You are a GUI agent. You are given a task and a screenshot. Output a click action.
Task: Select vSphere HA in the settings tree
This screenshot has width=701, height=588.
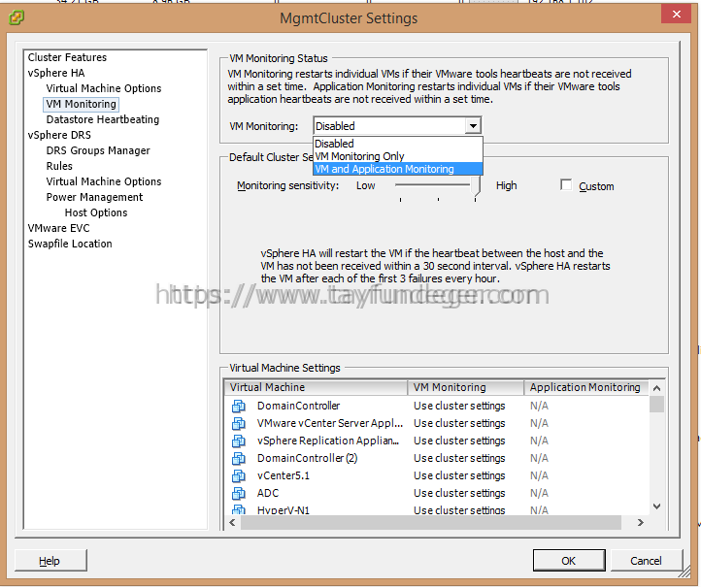[x=56, y=73]
